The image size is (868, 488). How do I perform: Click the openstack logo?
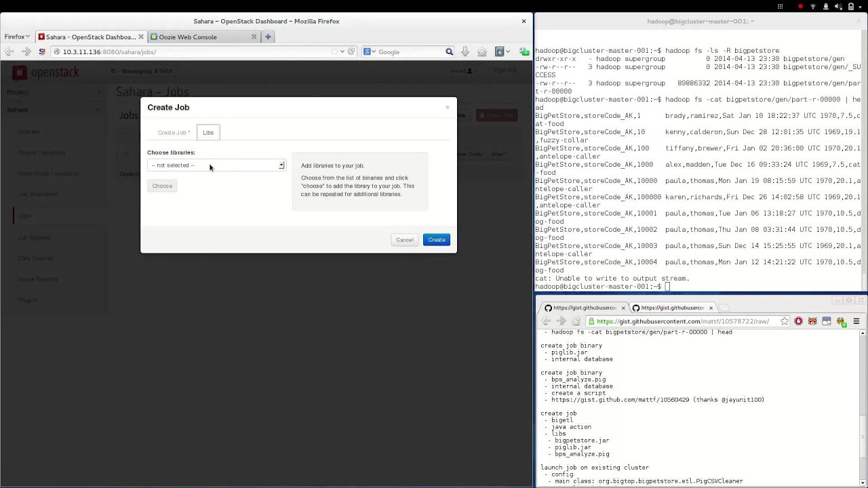(x=46, y=73)
